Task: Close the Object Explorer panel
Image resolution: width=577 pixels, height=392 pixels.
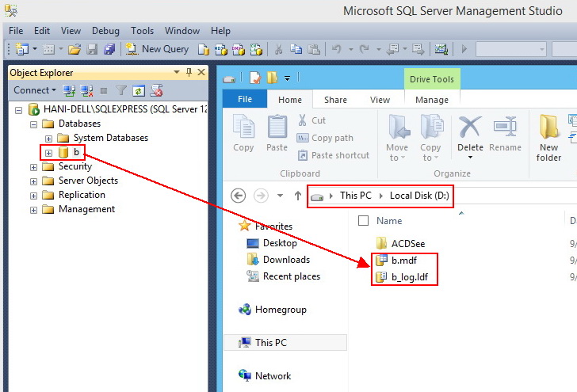Action: pos(201,72)
